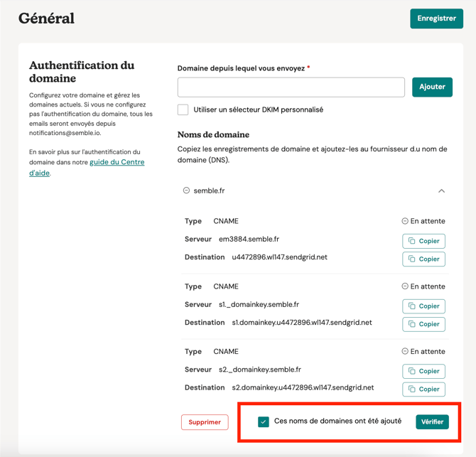Click the semble.fr domain name label
The image size is (476, 457).
pos(209,190)
